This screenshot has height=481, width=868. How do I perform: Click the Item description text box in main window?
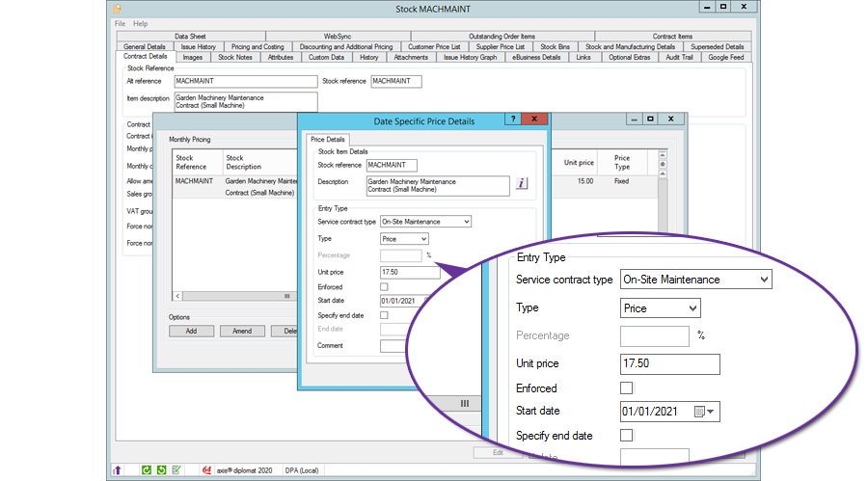pyautogui.click(x=246, y=102)
